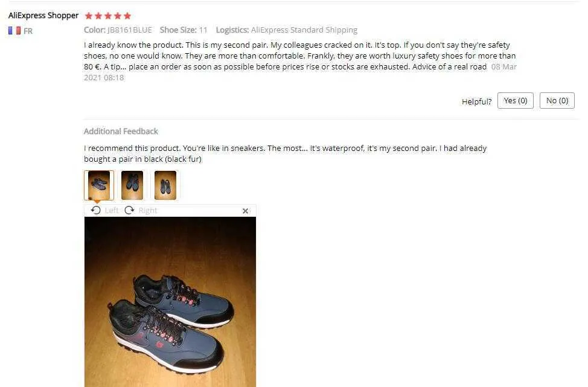Select the first shoe thumbnail
This screenshot has width=588, height=387.
click(99, 185)
